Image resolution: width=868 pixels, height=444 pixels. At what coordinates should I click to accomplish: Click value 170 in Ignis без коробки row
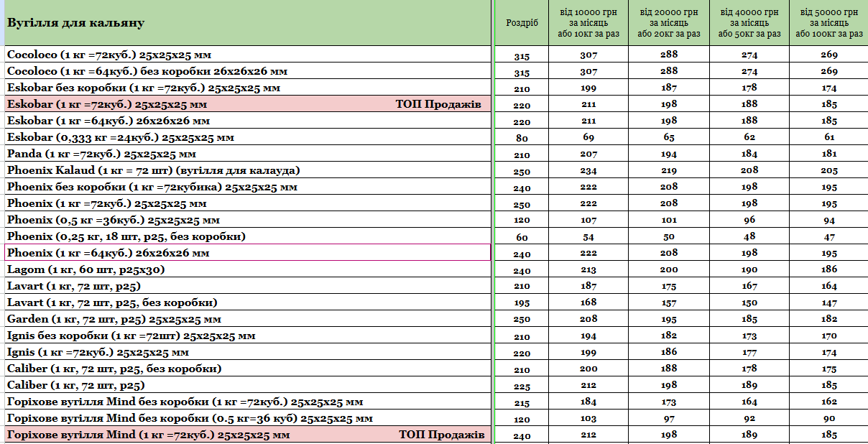click(x=829, y=336)
